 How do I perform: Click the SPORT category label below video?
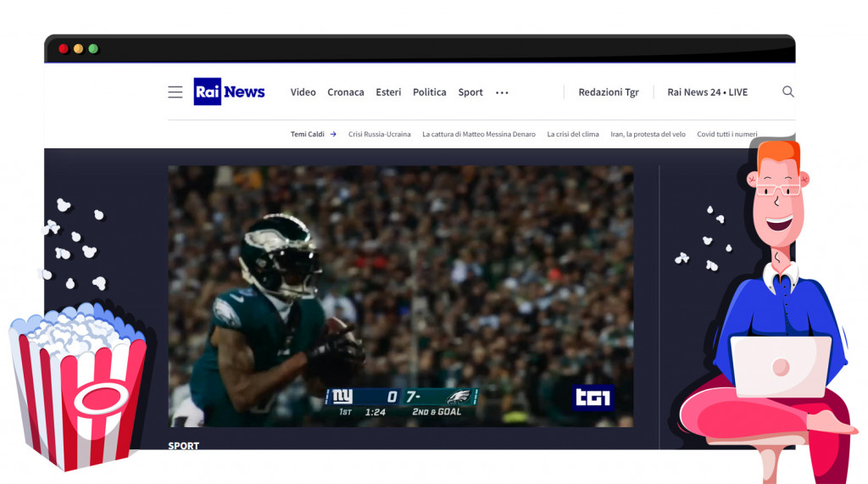click(x=183, y=445)
